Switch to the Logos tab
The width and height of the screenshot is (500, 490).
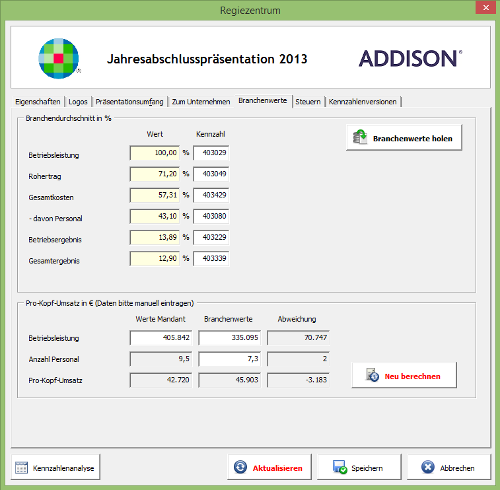pyautogui.click(x=78, y=102)
